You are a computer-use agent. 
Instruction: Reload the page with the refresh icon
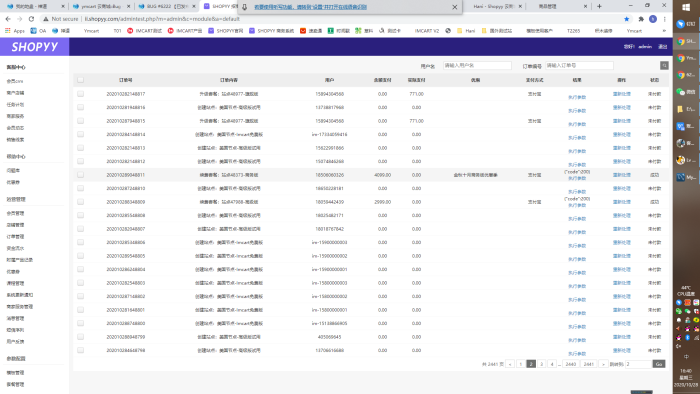[x=31, y=19]
